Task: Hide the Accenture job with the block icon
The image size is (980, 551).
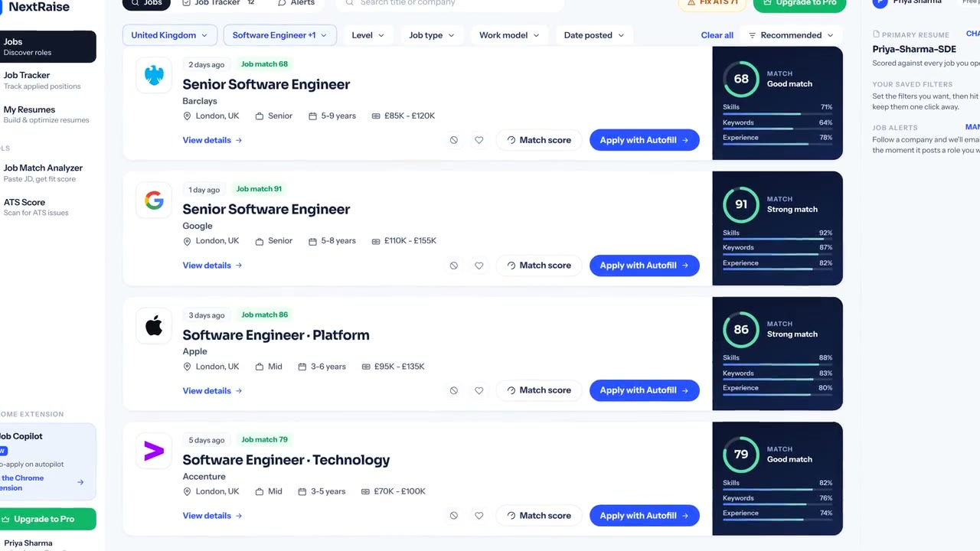Action: pyautogui.click(x=454, y=516)
